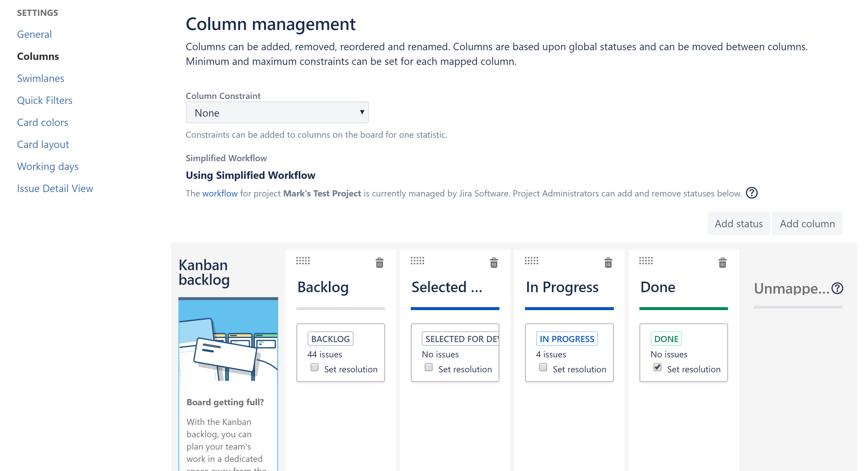The image size is (868, 471).
Task: Open help icon beside workflow description
Action: 752,193
